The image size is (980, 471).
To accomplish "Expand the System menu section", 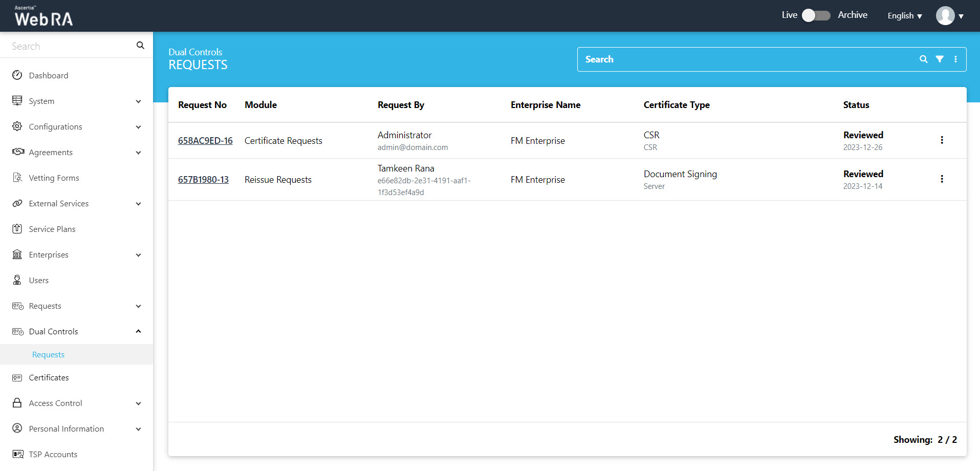I will click(77, 101).
